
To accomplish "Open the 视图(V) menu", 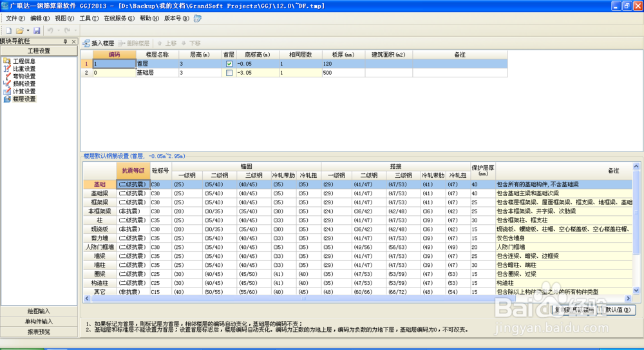I will tap(64, 19).
